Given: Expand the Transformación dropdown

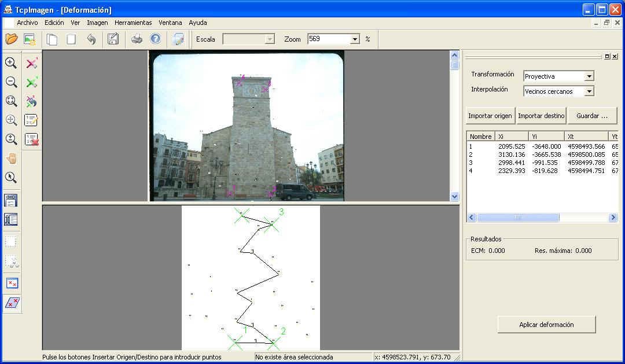Looking at the screenshot, I should (589, 76).
